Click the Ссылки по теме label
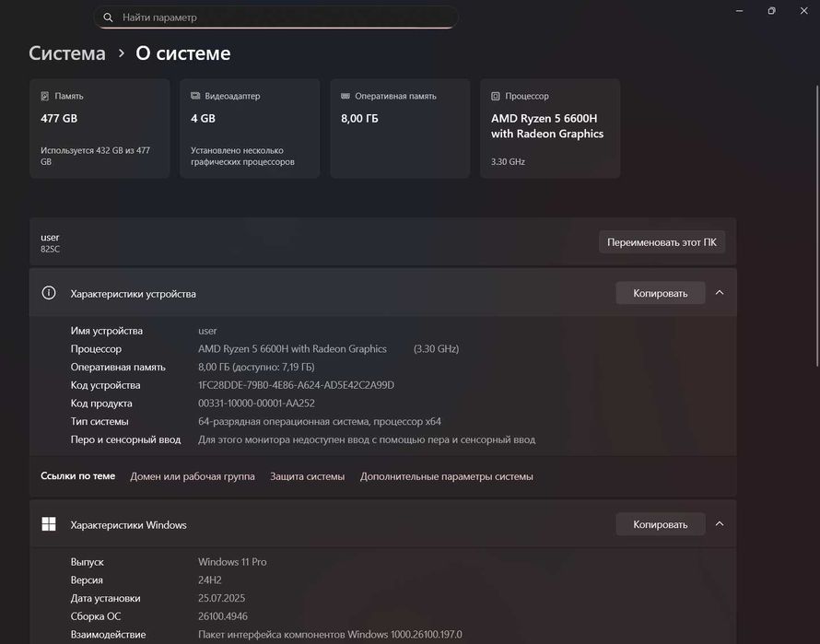Image resolution: width=820 pixels, height=644 pixels. coord(78,476)
